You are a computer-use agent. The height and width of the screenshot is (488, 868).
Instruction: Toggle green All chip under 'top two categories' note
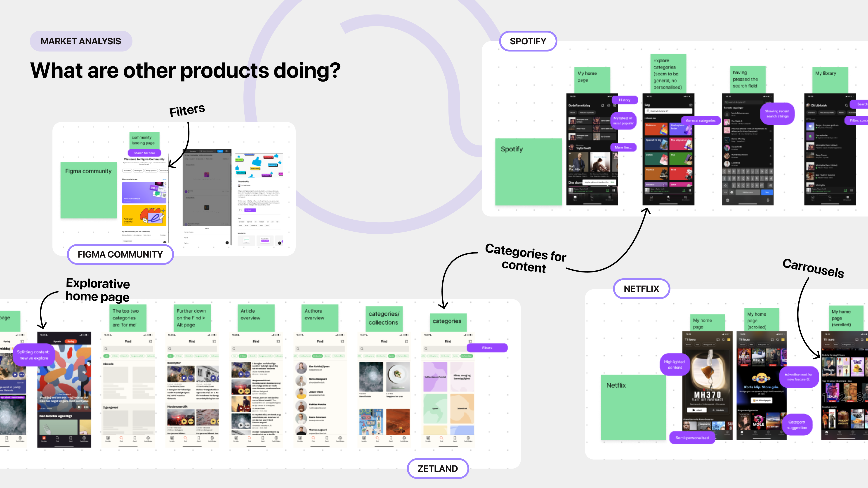click(x=106, y=356)
